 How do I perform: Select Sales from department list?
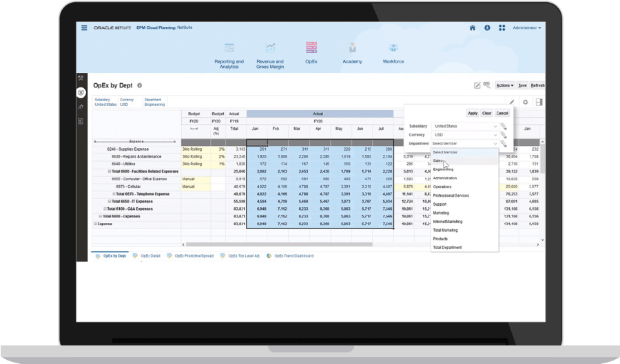click(x=438, y=160)
